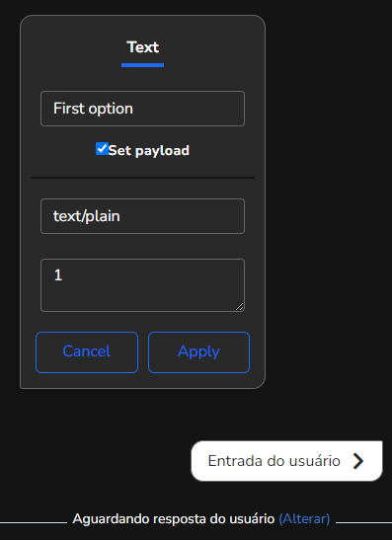392x540 pixels.
Task: Click the Entrada do usuário label text
Action: 274,461
